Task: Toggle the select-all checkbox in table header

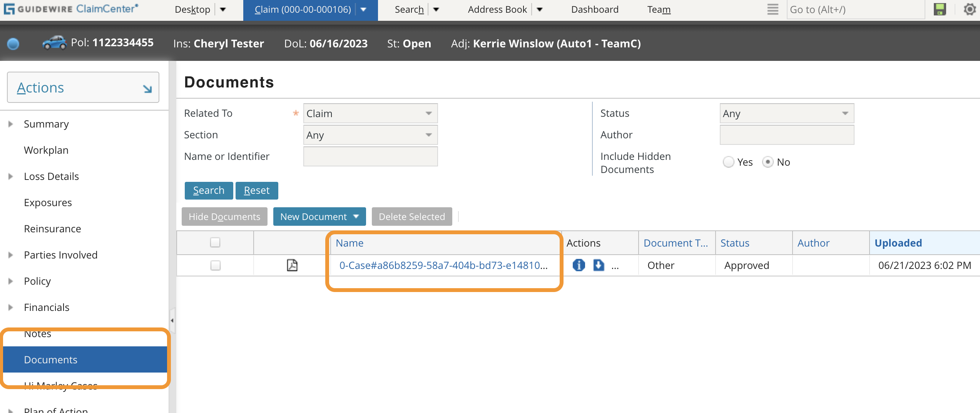Action: click(216, 243)
